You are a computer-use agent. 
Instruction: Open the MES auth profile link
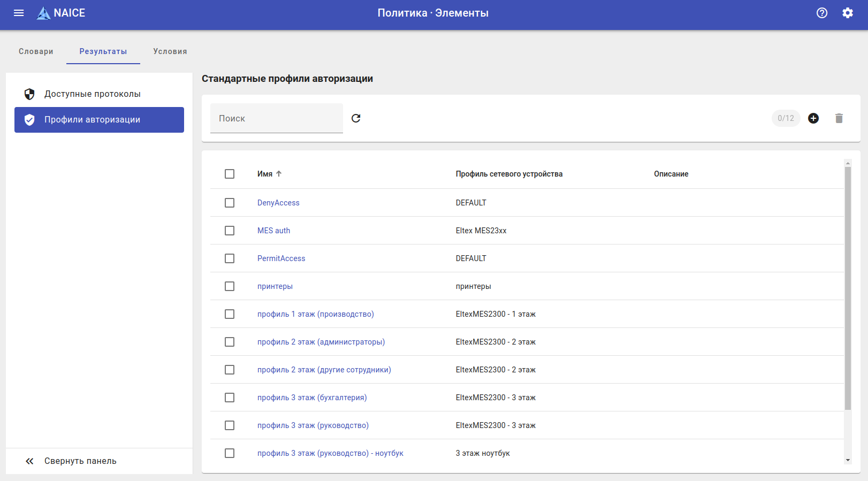coord(273,231)
